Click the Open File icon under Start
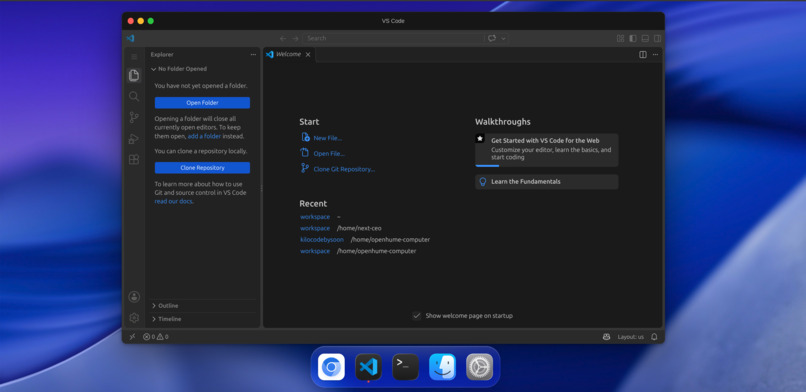This screenshot has height=392, width=806. [x=305, y=153]
